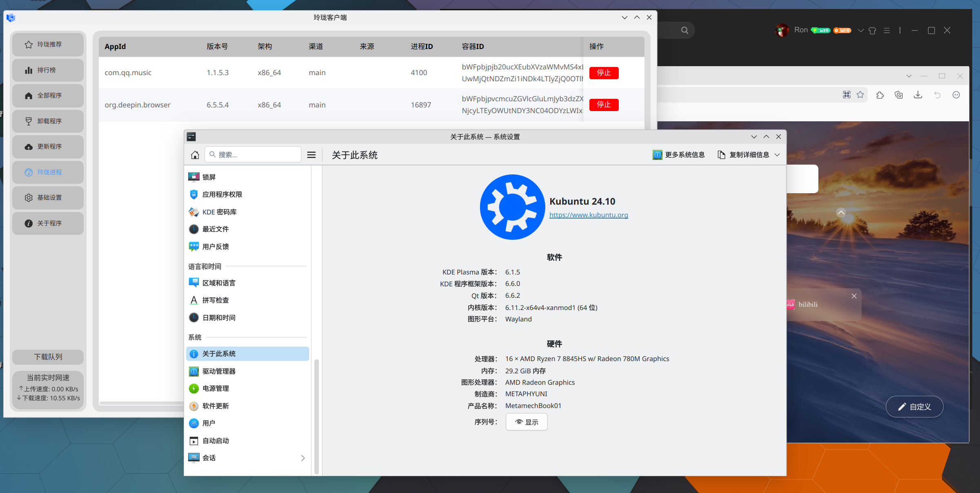Image resolution: width=980 pixels, height=493 pixels.
Task: Open KDE 密码库 settings
Action: pyautogui.click(x=247, y=212)
